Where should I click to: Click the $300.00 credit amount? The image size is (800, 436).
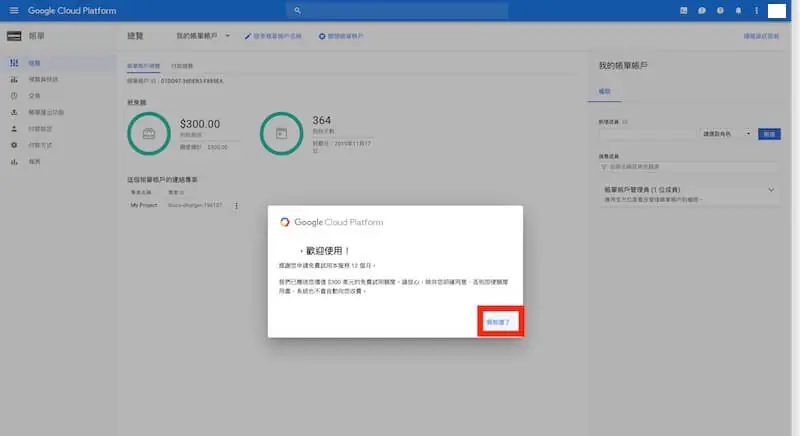(x=200, y=124)
